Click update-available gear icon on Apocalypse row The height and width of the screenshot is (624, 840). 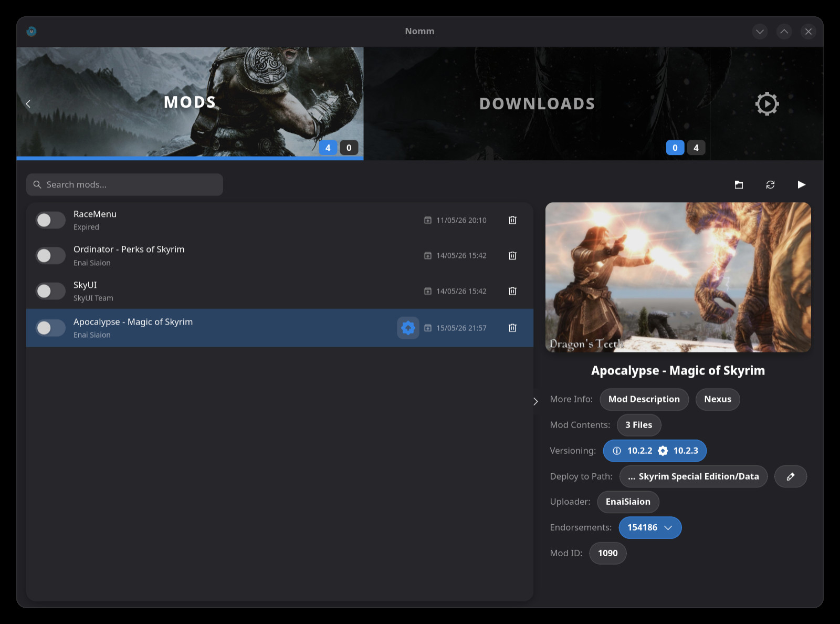408,328
